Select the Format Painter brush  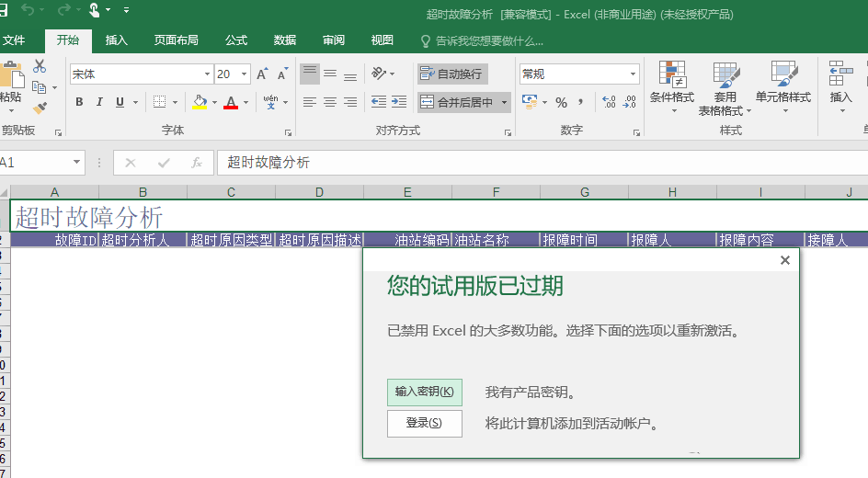tap(40, 108)
